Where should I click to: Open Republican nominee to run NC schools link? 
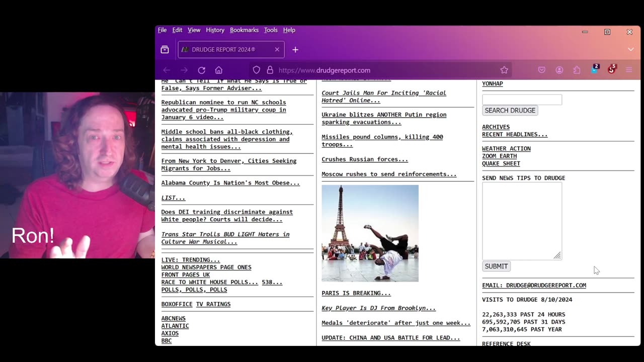(223, 110)
